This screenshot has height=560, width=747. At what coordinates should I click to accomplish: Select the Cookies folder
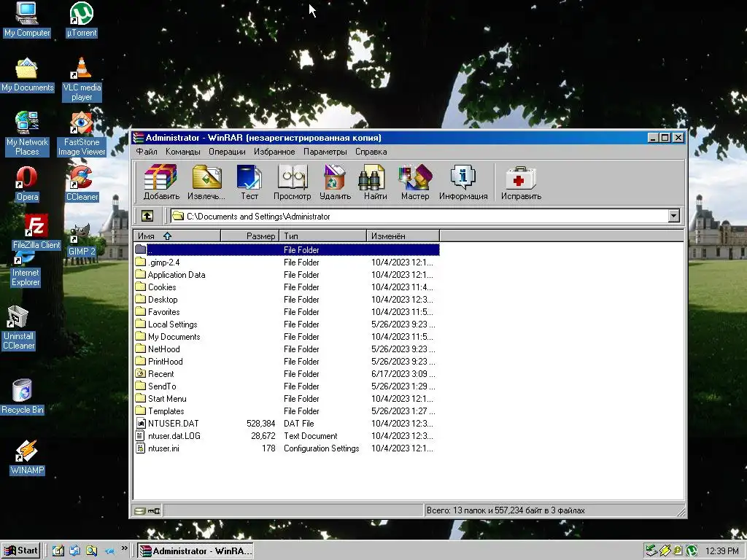[x=286, y=287]
